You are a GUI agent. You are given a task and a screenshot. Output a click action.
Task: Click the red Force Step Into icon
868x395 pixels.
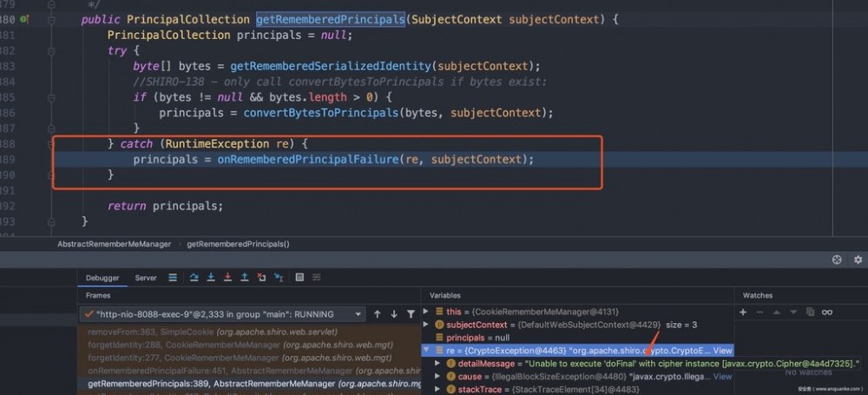pyautogui.click(x=227, y=278)
